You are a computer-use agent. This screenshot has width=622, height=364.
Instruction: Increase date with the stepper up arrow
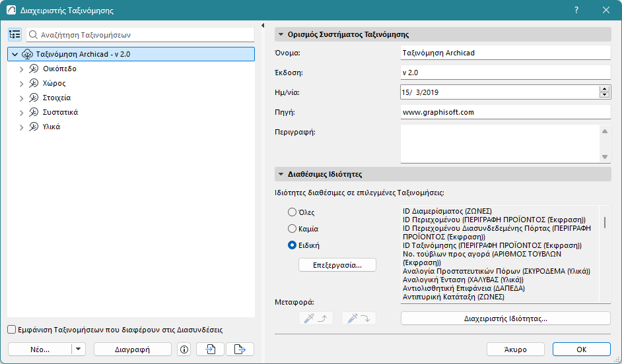pos(605,89)
